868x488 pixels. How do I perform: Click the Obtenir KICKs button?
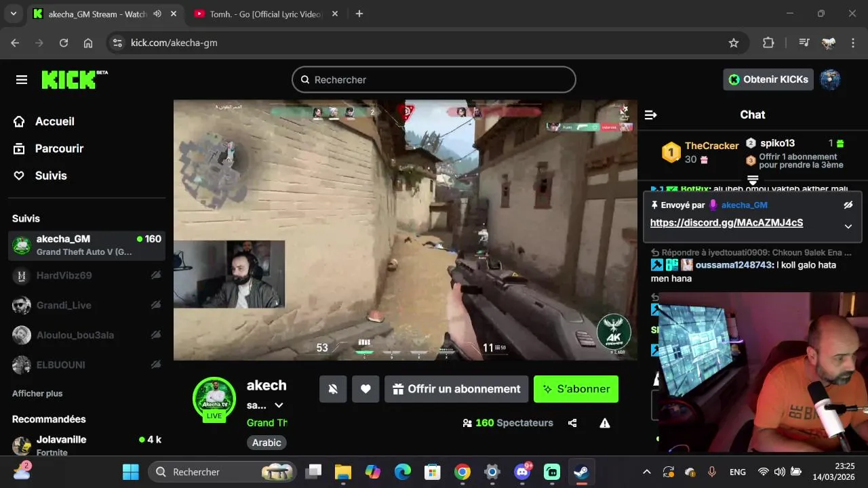(768, 79)
